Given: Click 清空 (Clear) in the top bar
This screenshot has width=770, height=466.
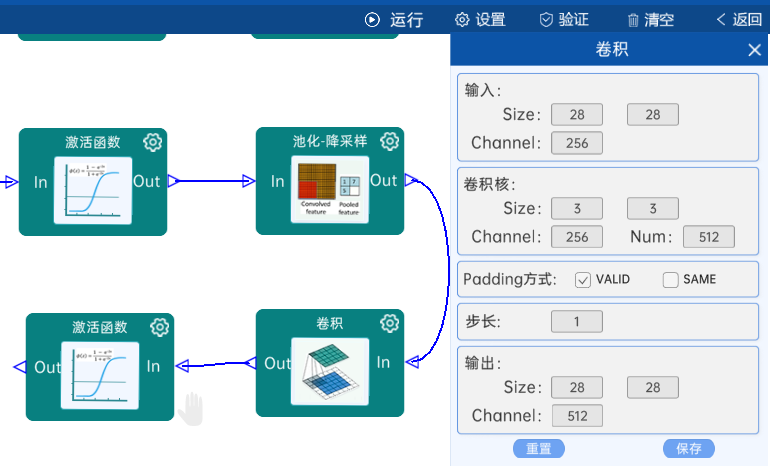Looking at the screenshot, I should click(x=651, y=20).
